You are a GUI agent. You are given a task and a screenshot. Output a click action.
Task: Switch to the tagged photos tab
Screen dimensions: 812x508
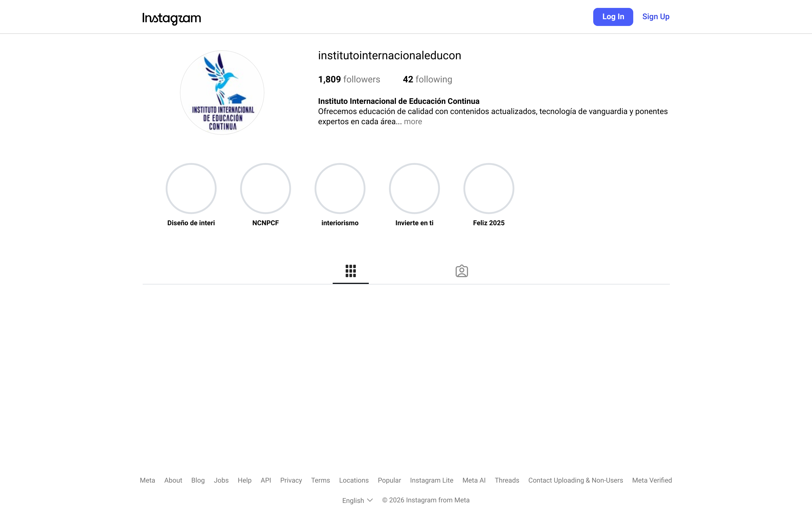tap(462, 271)
